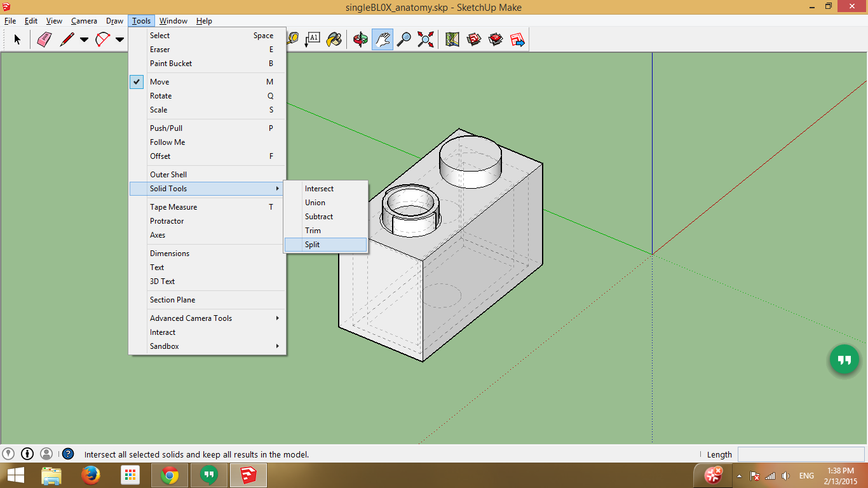The height and width of the screenshot is (488, 868).
Task: Open the Add Location map icon
Action: (x=452, y=39)
